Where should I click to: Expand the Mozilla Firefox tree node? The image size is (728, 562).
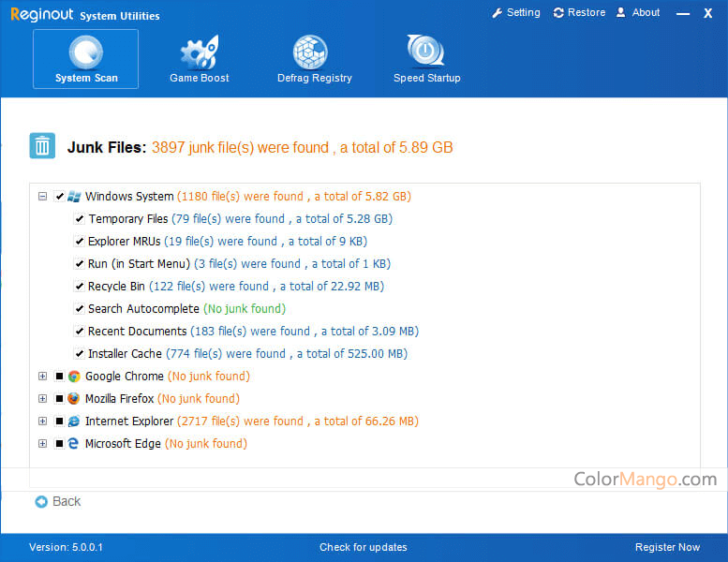[43, 399]
